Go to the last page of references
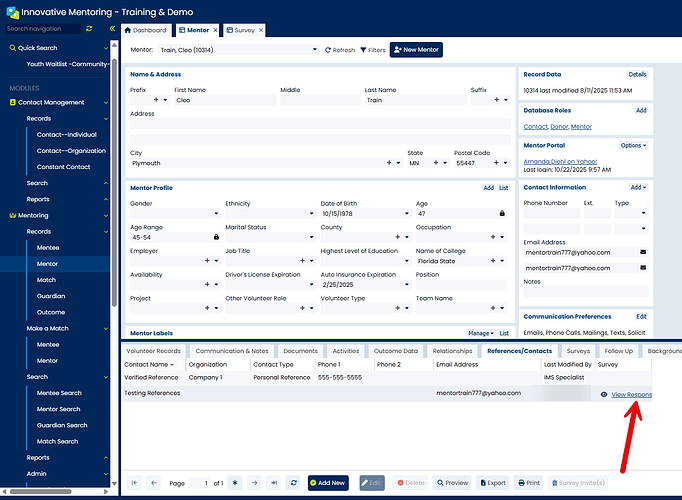This screenshot has width=682, height=500. (273, 483)
